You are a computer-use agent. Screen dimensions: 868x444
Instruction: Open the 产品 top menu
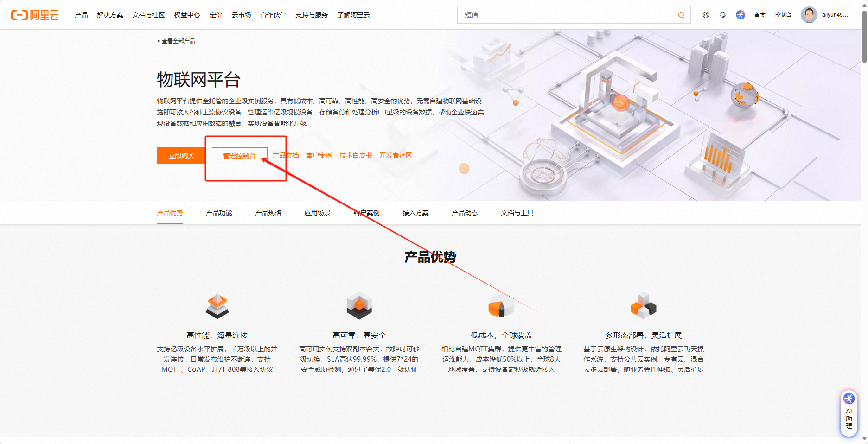pyautogui.click(x=81, y=15)
